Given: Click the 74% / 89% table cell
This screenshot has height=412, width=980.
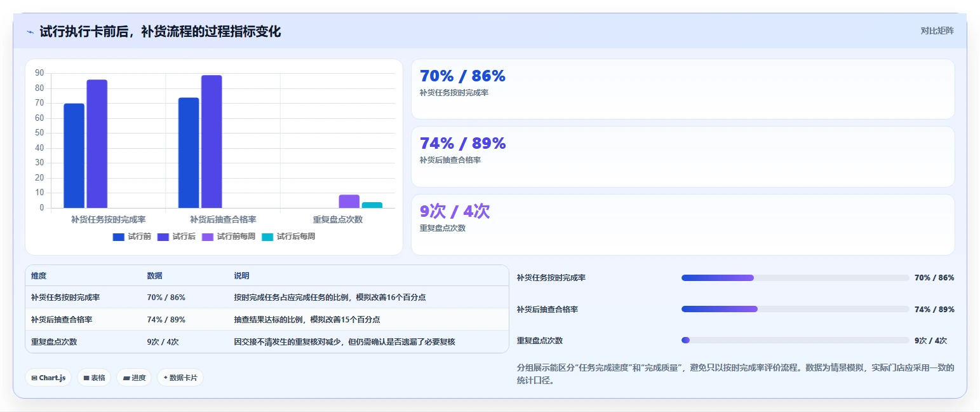Looking at the screenshot, I should click(166, 319).
